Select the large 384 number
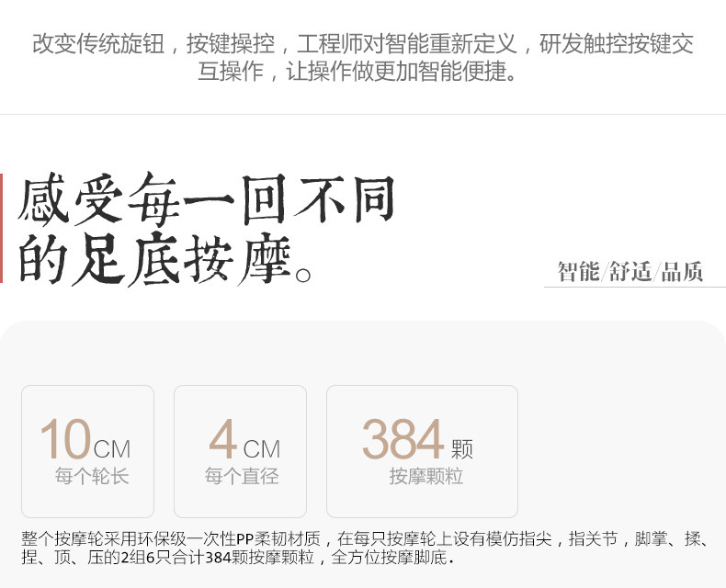 tap(403, 438)
